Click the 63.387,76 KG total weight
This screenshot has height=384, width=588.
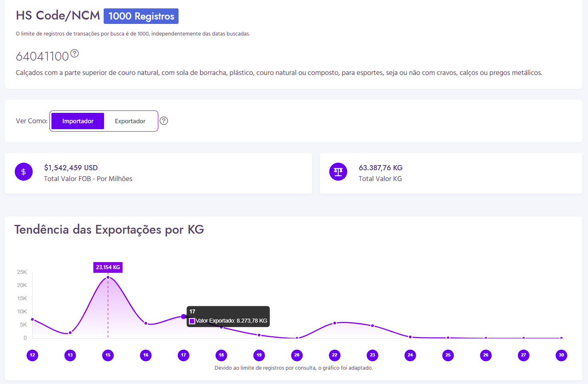[380, 168]
